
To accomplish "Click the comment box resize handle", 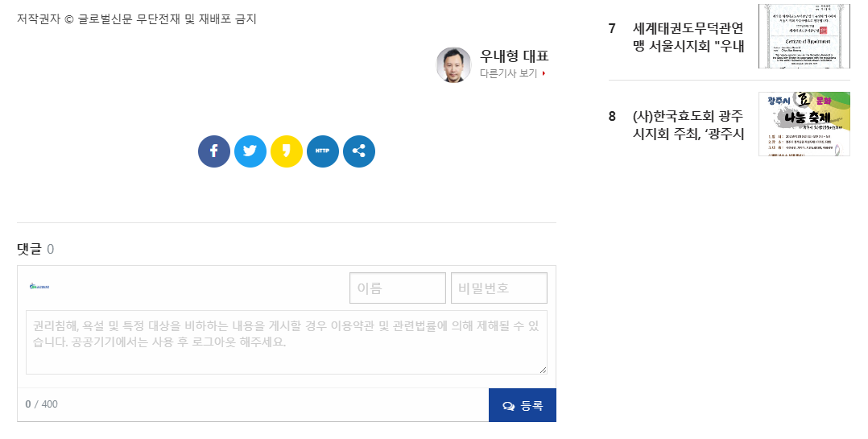I will coord(543,370).
